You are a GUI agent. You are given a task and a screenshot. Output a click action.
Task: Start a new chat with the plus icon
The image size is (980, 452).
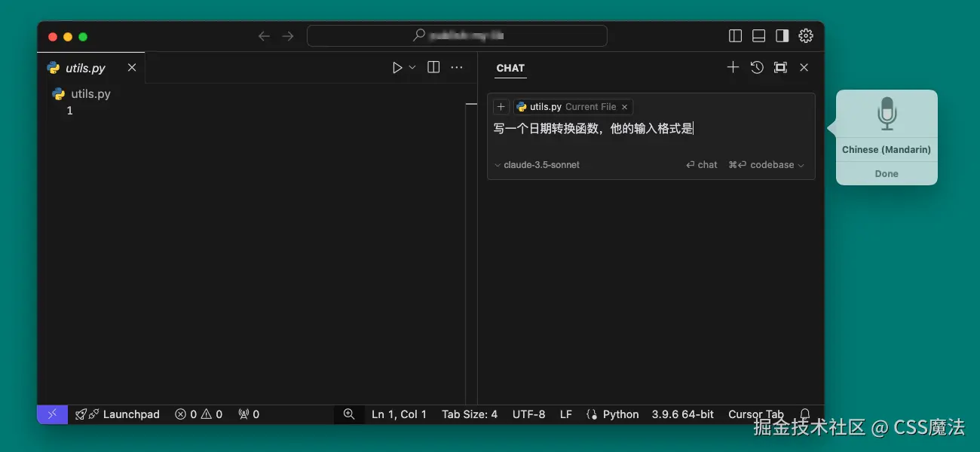pos(733,67)
